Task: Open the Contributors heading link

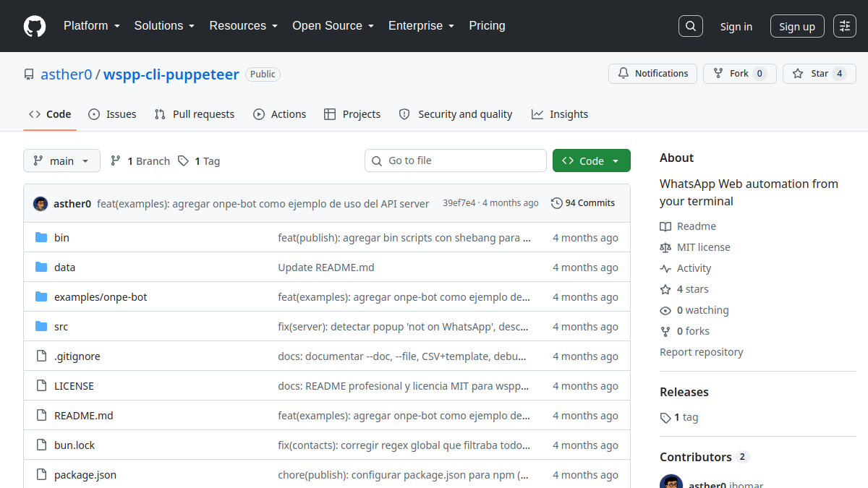Action: coord(704,457)
